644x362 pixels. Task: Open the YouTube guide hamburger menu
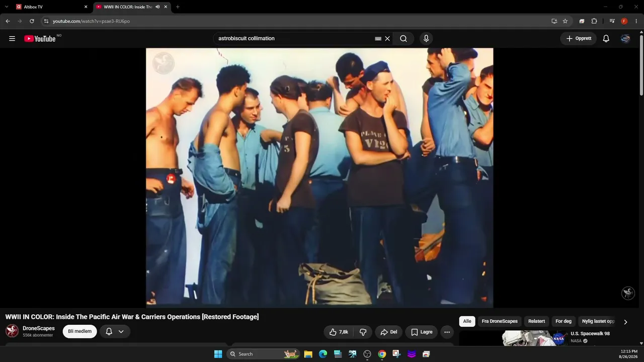tap(12, 39)
